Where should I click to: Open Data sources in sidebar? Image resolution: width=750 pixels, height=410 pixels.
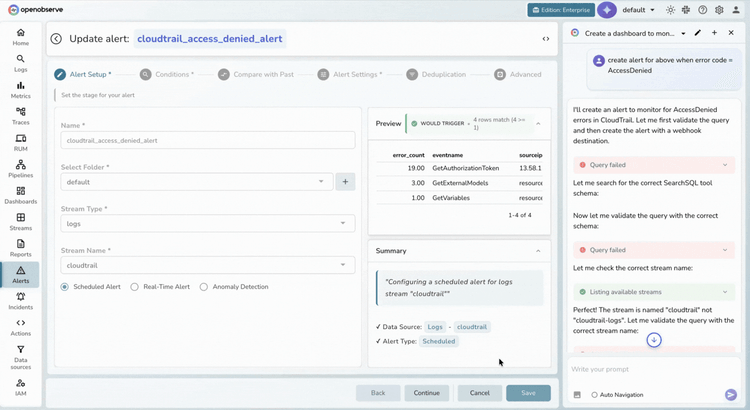[x=21, y=357]
